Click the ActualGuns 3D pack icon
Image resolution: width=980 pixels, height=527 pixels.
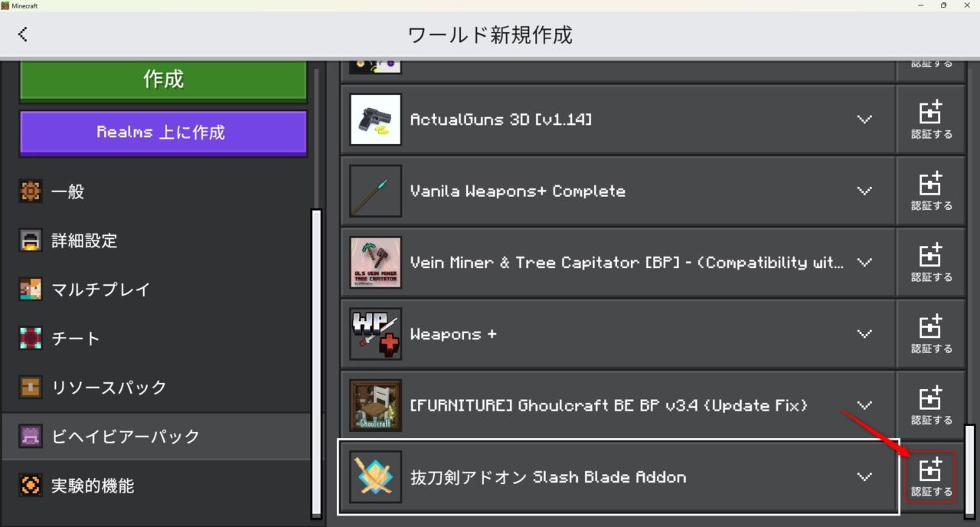click(x=374, y=119)
